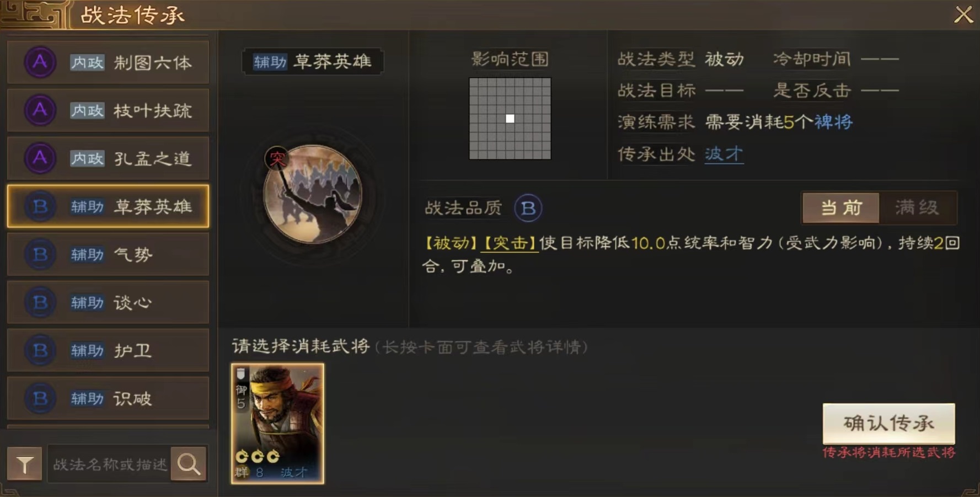Open the 裨将 requirement link

click(x=833, y=122)
